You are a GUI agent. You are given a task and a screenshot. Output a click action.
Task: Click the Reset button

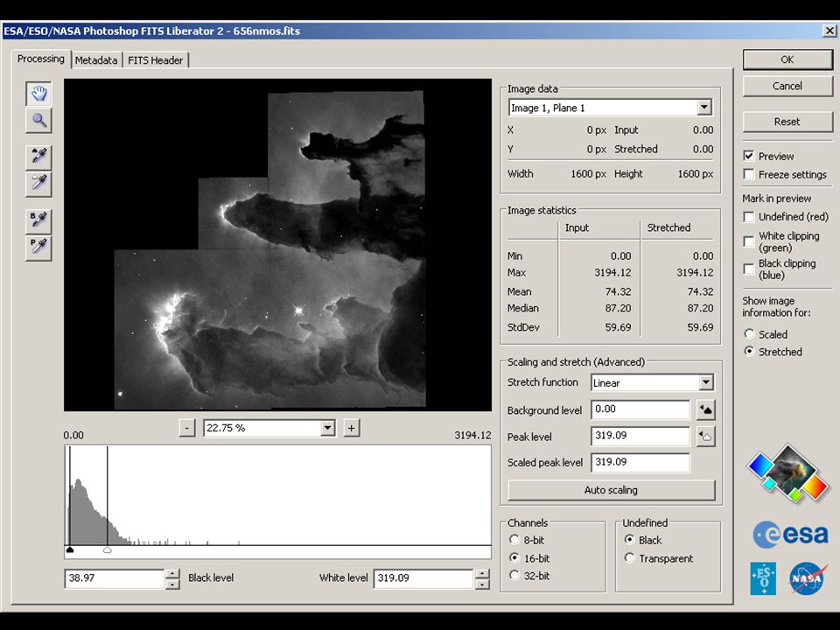(x=787, y=122)
